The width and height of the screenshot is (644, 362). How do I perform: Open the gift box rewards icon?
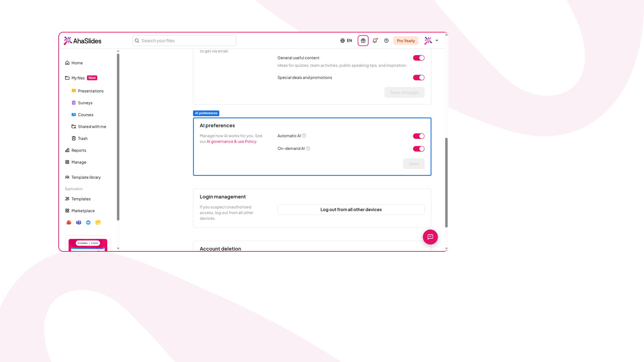(x=363, y=41)
